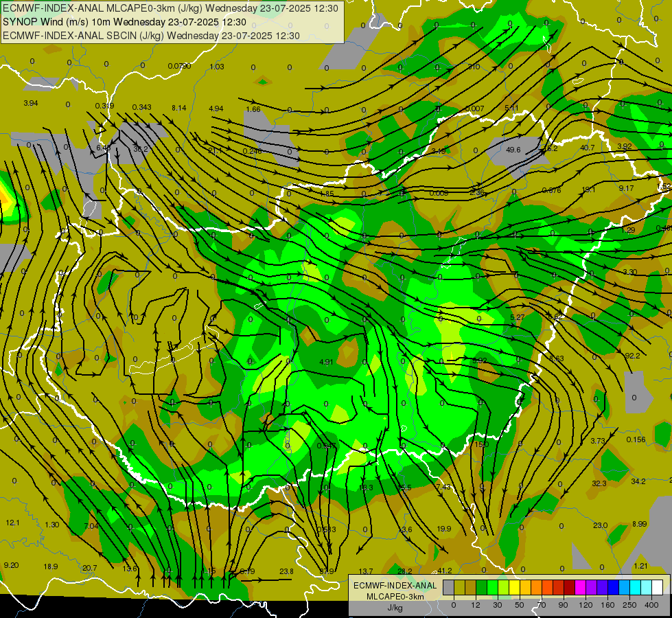
Task: Click the map value '92.2'
Action: (633, 356)
